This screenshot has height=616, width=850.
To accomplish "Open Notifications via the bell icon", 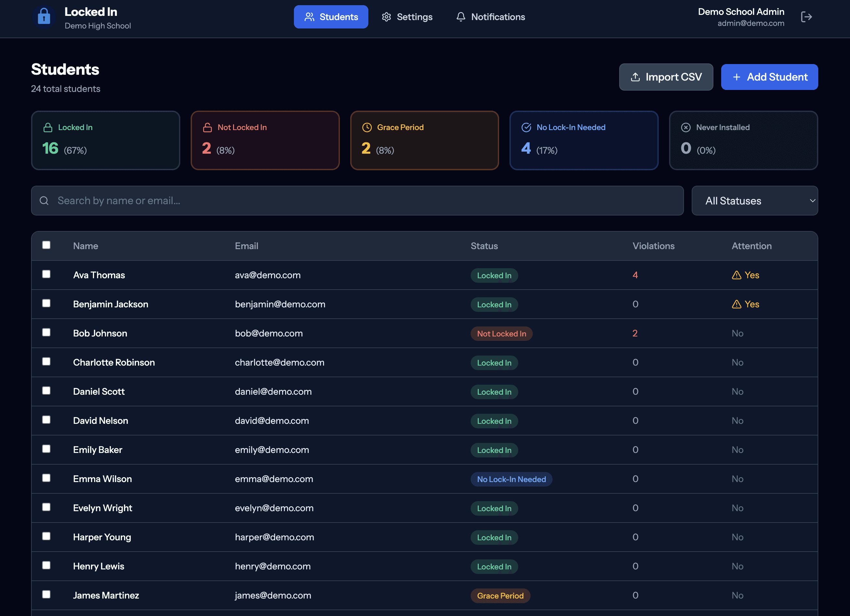I will [x=461, y=16].
